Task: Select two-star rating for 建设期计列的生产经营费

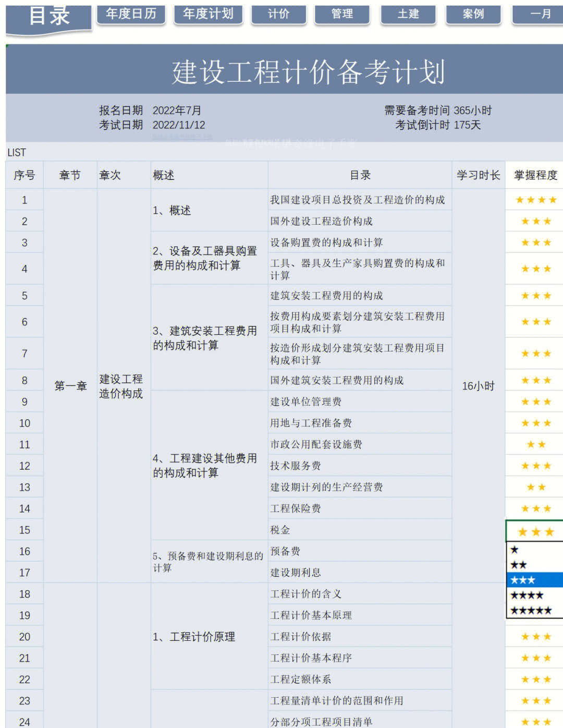Action: click(x=535, y=487)
